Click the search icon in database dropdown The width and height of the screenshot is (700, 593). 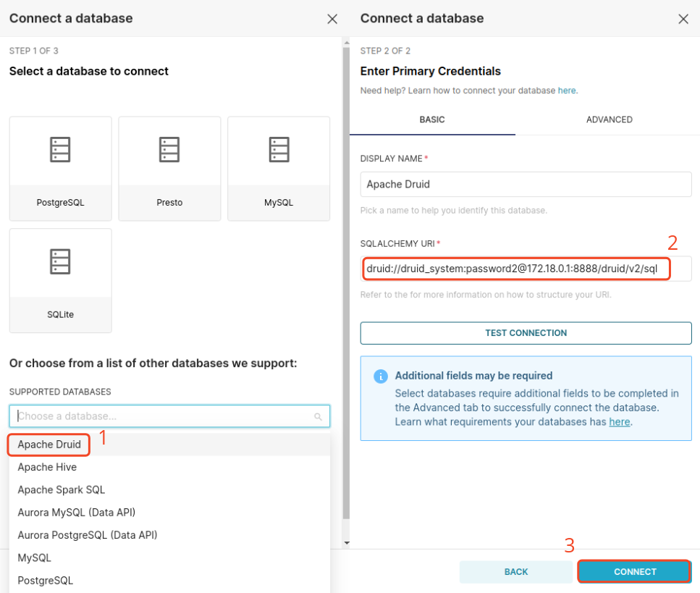(318, 416)
